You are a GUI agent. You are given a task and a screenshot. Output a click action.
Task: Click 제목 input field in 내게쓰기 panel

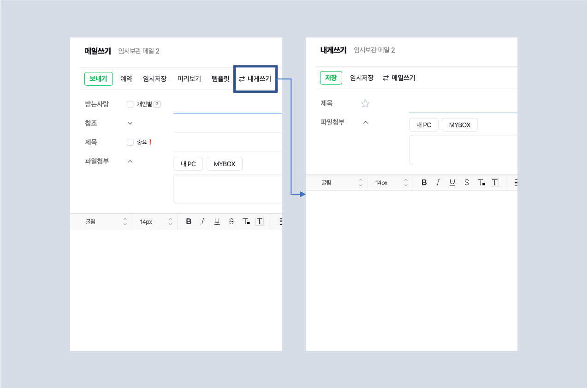coord(463,104)
